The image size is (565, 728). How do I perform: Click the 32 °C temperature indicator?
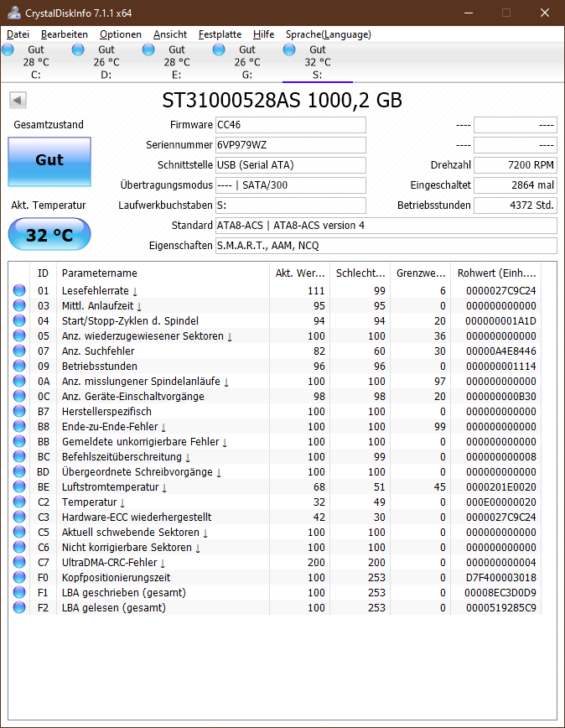click(49, 235)
